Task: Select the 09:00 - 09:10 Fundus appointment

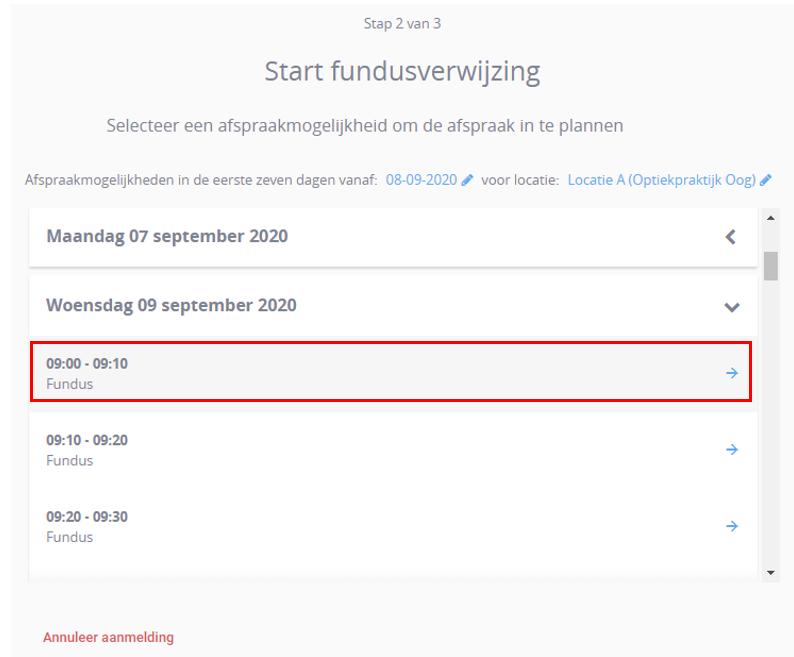Action: tap(391, 372)
